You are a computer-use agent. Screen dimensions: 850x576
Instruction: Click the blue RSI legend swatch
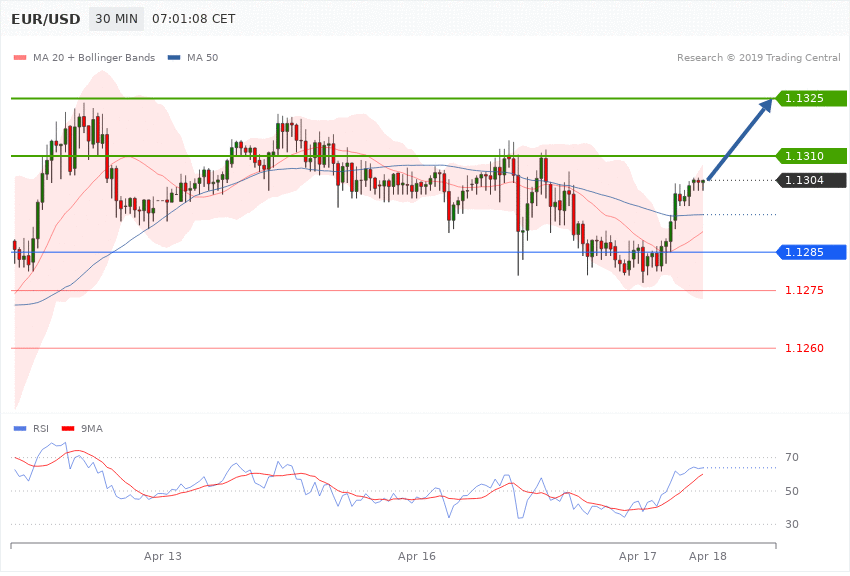point(20,429)
